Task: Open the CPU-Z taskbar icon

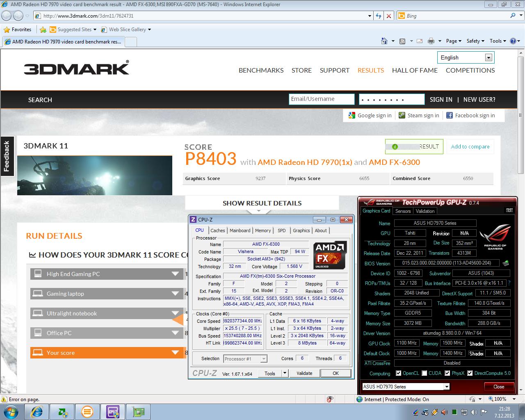Action: (113, 411)
